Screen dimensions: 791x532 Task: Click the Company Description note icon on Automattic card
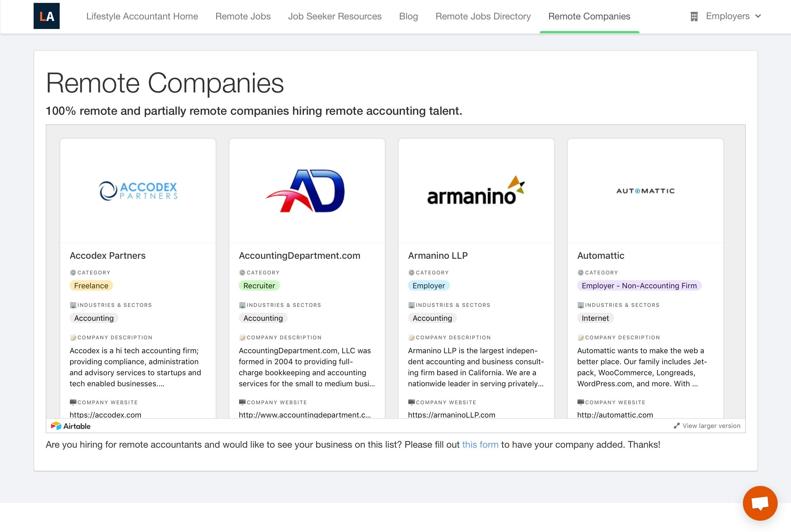(581, 338)
